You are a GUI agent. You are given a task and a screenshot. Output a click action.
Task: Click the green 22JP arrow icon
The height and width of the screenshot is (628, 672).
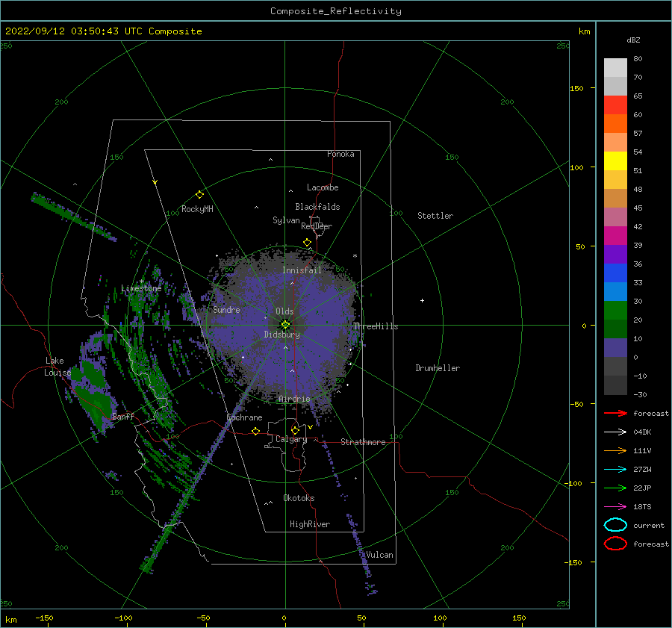click(615, 488)
